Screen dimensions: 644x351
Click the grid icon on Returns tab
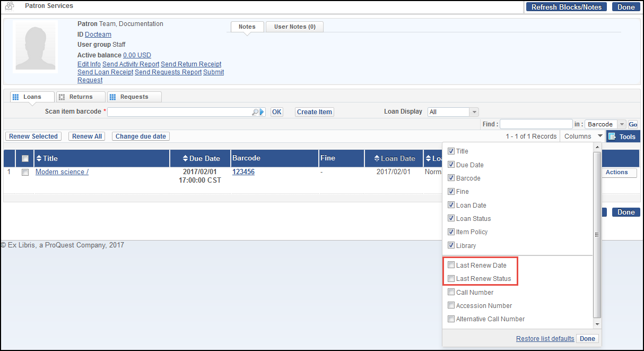click(62, 97)
